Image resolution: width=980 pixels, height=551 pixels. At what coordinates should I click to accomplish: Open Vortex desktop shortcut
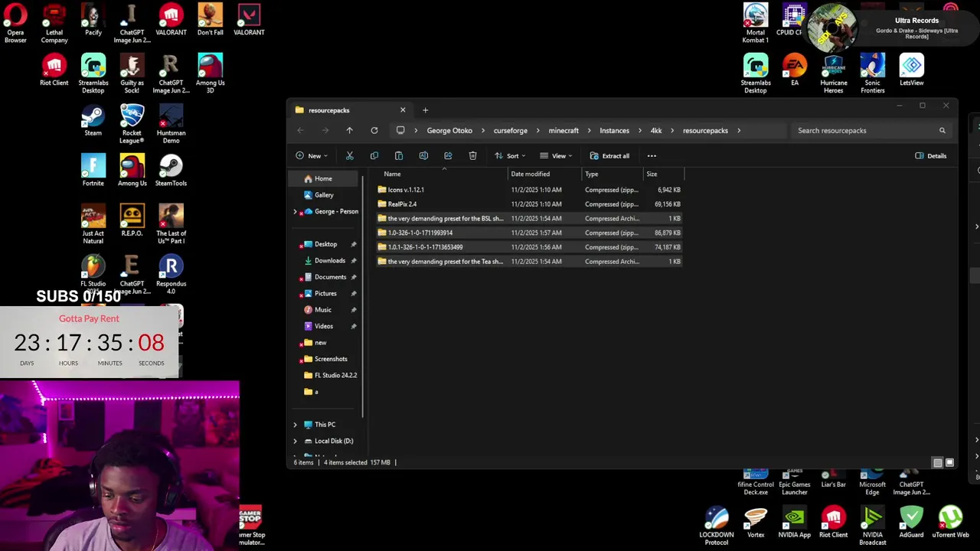click(x=756, y=522)
